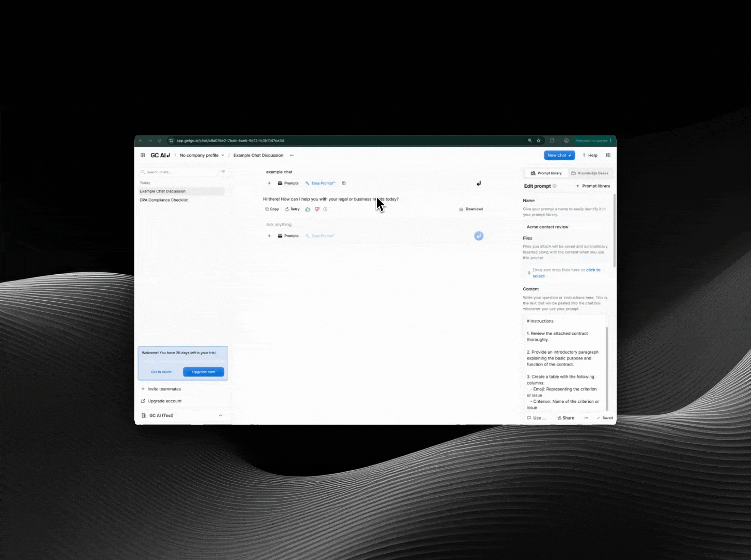Open the browser extensions puzzle icon
The image size is (751, 560).
tap(552, 141)
